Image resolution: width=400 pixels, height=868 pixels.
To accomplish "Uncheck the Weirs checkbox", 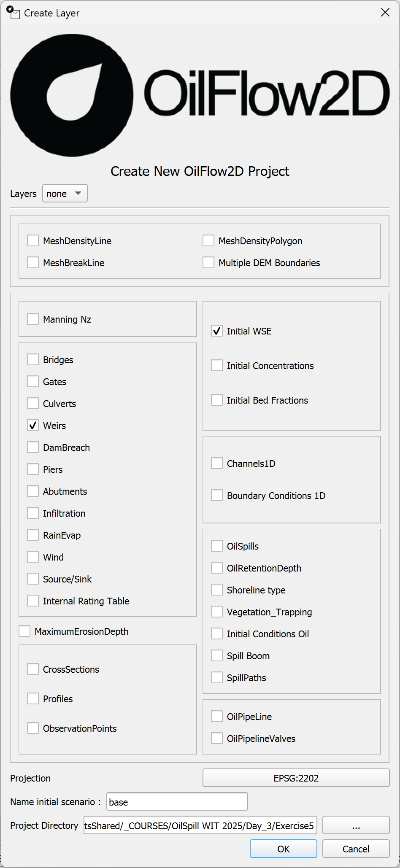I will (x=33, y=426).
